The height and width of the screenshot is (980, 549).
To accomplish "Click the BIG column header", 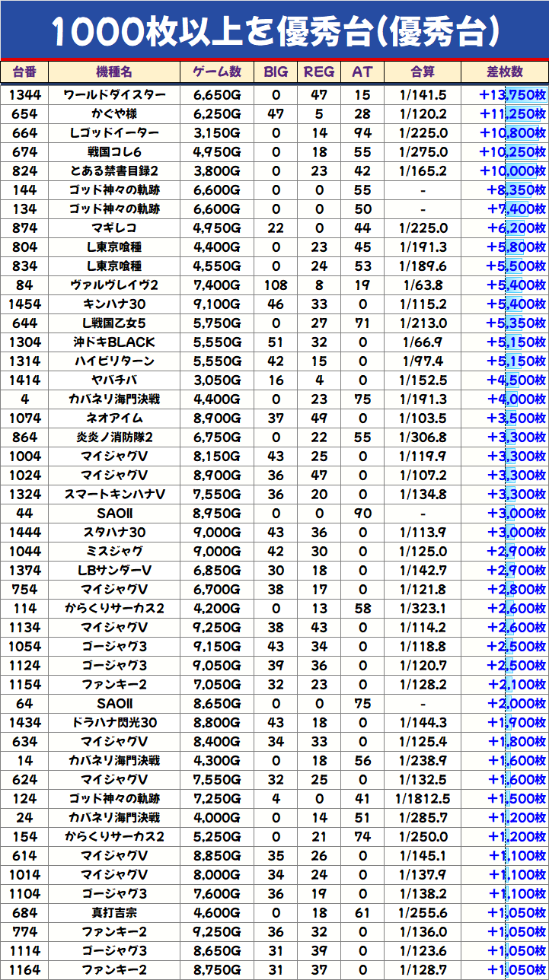I will point(276,72).
